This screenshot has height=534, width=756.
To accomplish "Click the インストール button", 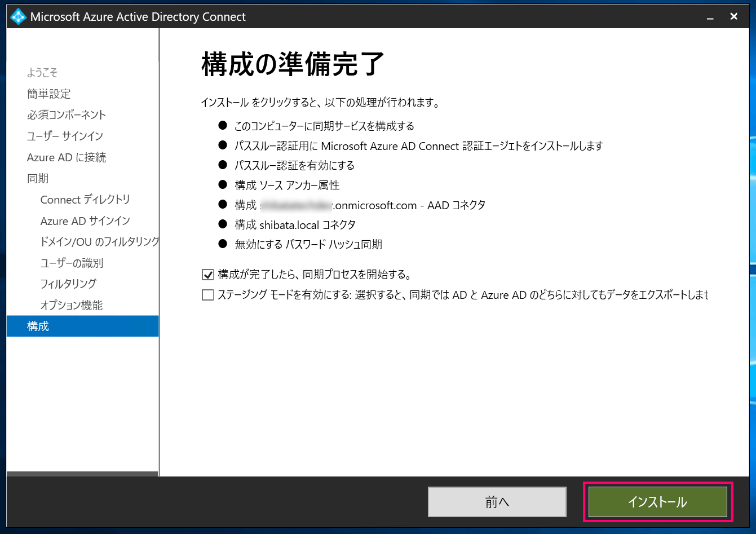I will pyautogui.click(x=657, y=502).
